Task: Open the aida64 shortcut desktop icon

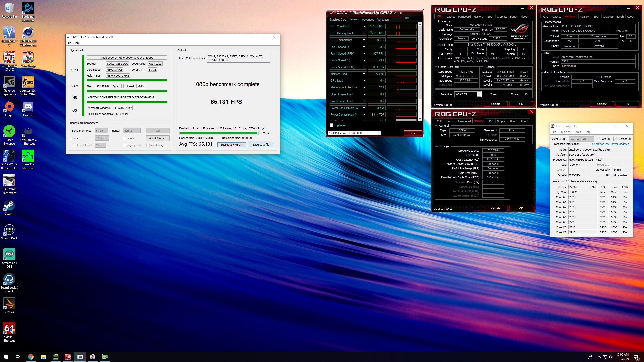Action: [9, 332]
